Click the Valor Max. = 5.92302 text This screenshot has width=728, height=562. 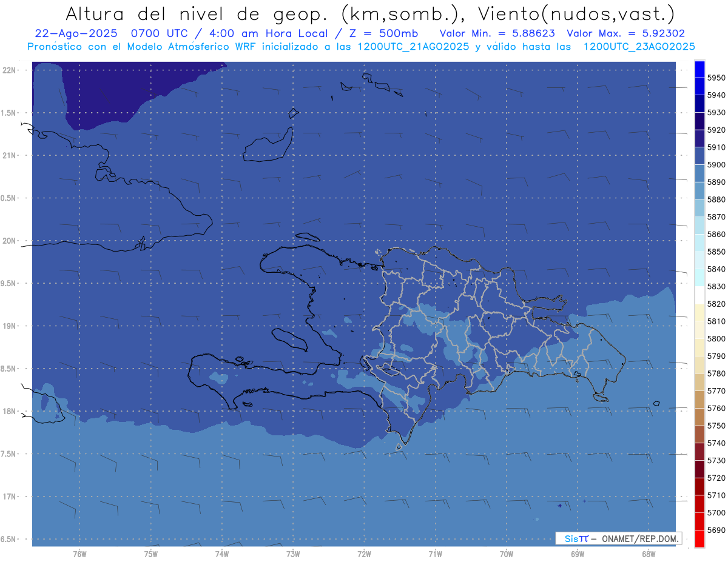click(x=625, y=33)
